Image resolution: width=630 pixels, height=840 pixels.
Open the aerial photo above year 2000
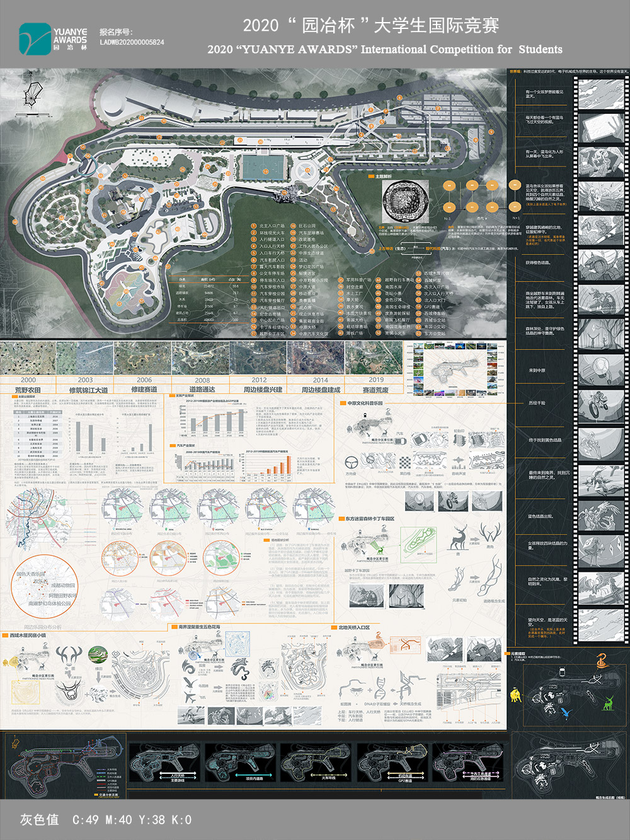[x=28, y=358]
